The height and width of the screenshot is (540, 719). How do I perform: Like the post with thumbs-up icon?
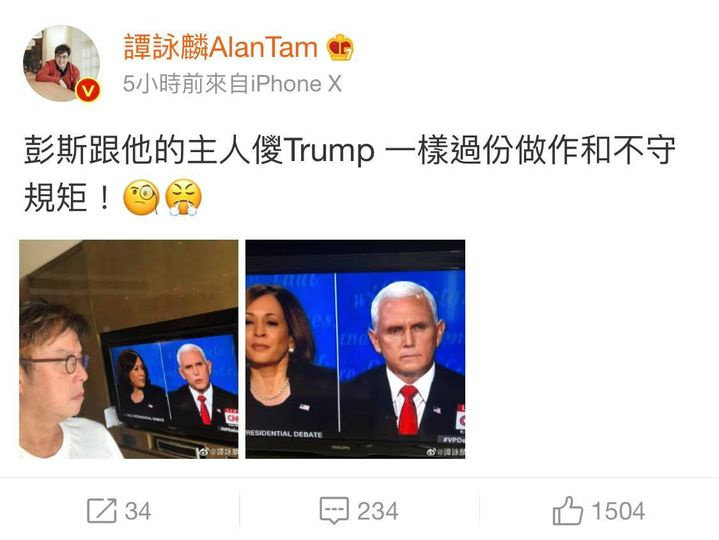pos(568,510)
